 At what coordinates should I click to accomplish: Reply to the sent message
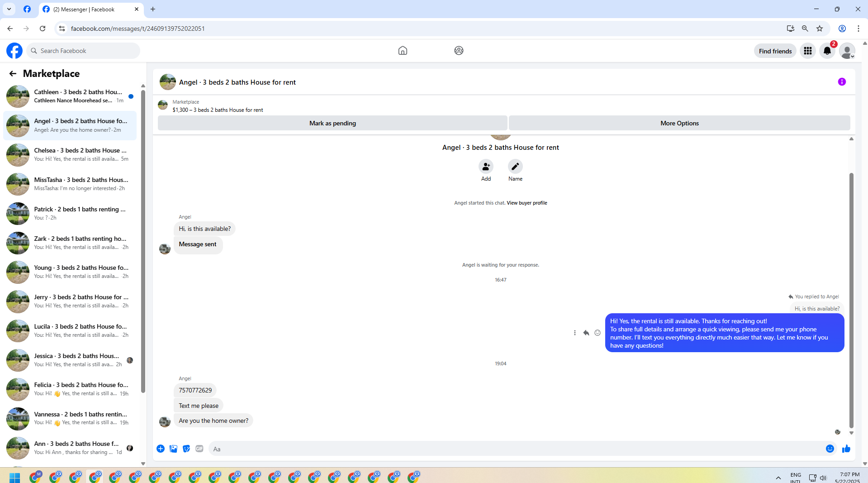(586, 333)
